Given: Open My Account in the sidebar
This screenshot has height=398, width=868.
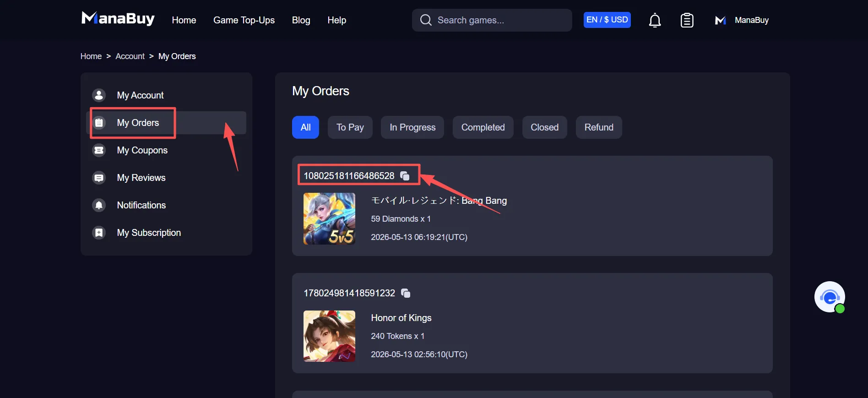Looking at the screenshot, I should pos(166,95).
